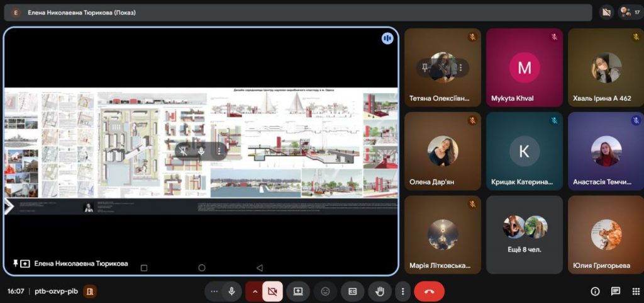Unpin the presentation in the main tile overlay
This screenshot has height=303, width=644.
[183, 151]
